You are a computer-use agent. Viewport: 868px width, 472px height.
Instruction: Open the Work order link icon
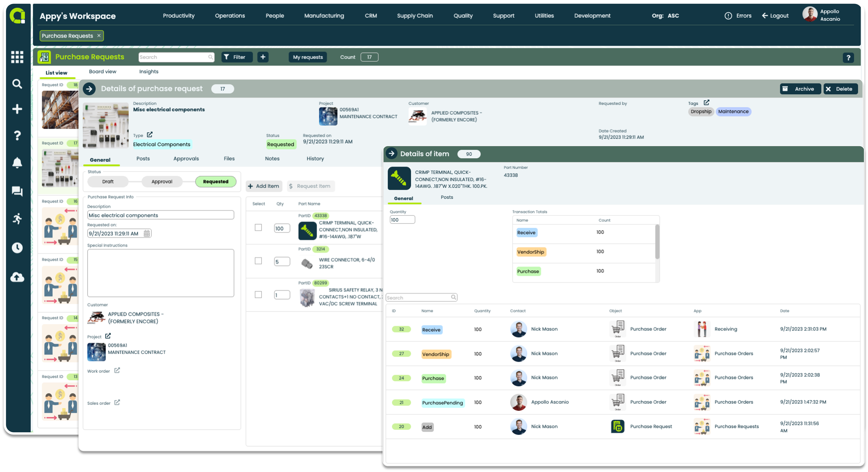117,370
